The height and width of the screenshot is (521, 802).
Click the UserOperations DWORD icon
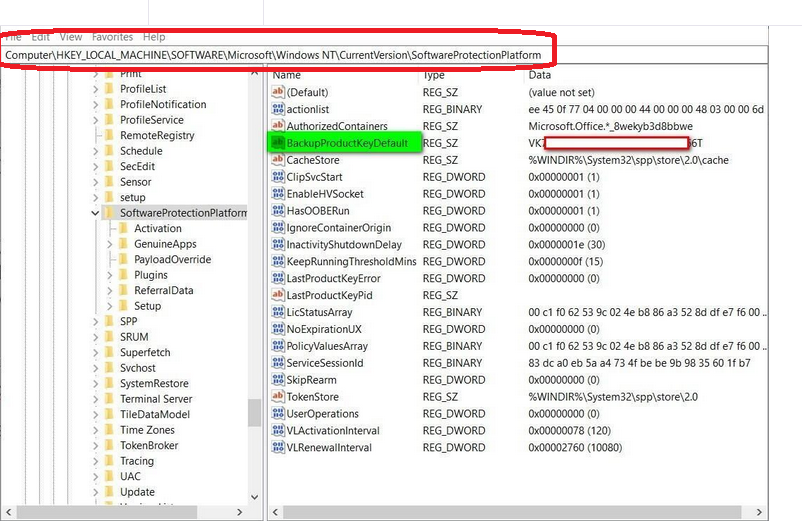click(x=278, y=413)
